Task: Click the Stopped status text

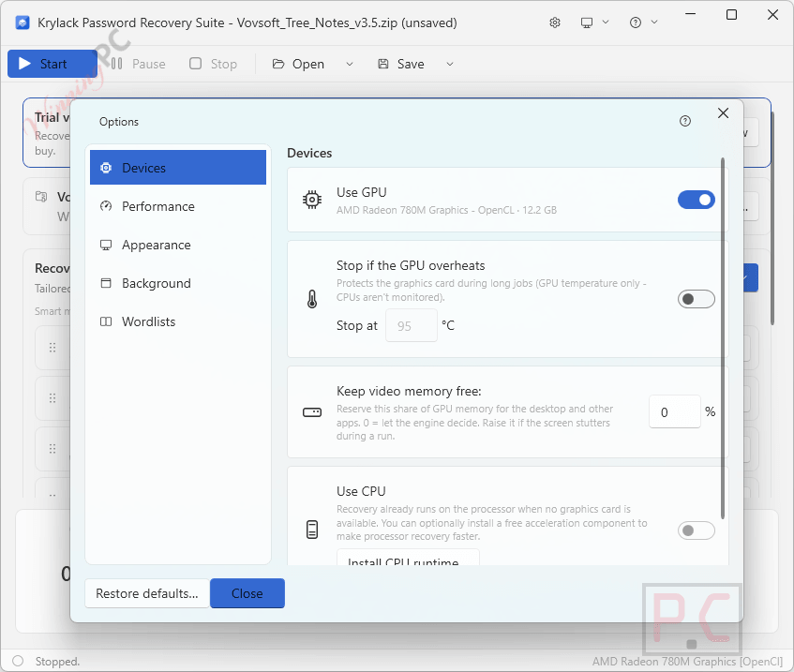Action: pos(57,662)
